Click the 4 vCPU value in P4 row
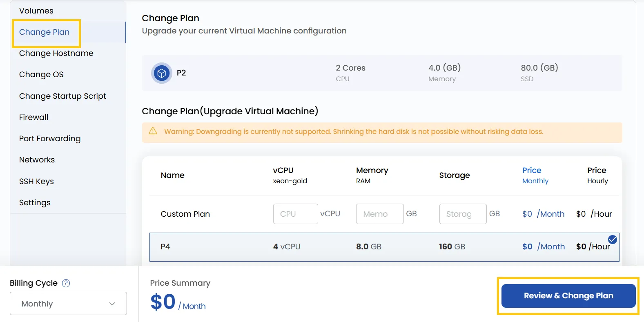 pos(287,246)
